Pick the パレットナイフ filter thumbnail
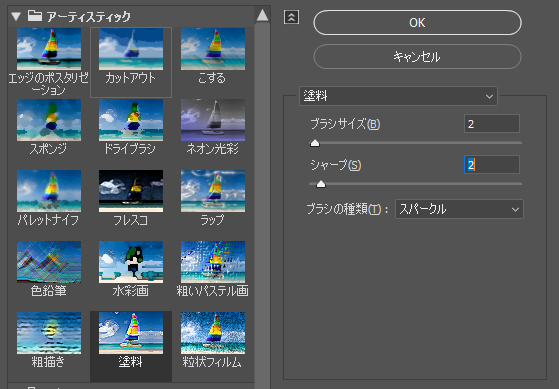559x389 pixels. 49,191
